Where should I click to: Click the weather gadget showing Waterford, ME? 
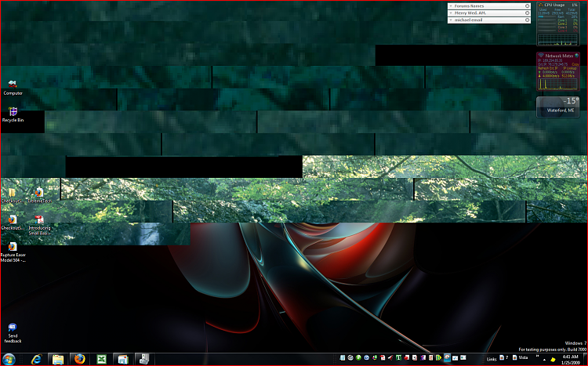558,107
